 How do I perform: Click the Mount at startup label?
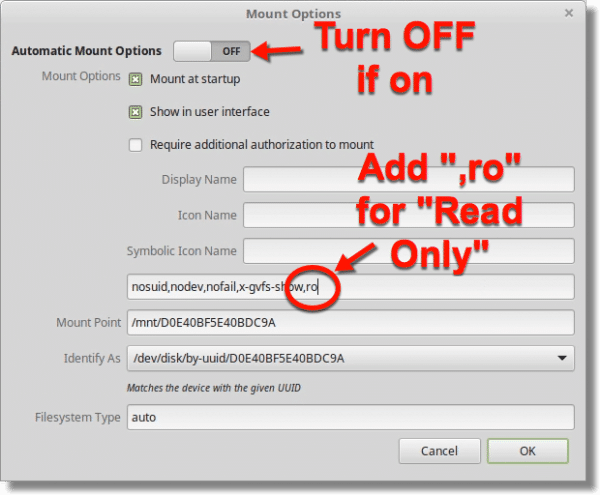click(x=195, y=79)
